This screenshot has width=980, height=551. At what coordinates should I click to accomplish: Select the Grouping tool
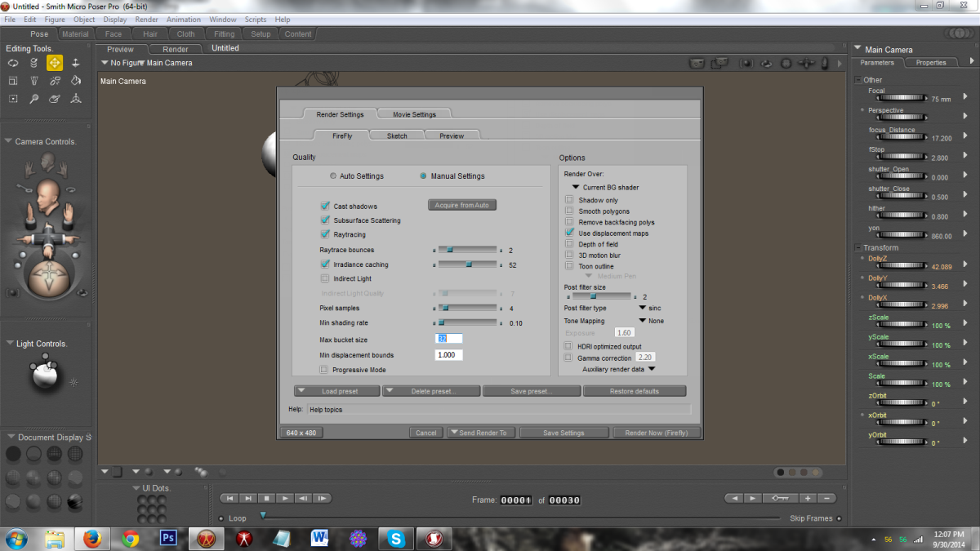pos(13,99)
